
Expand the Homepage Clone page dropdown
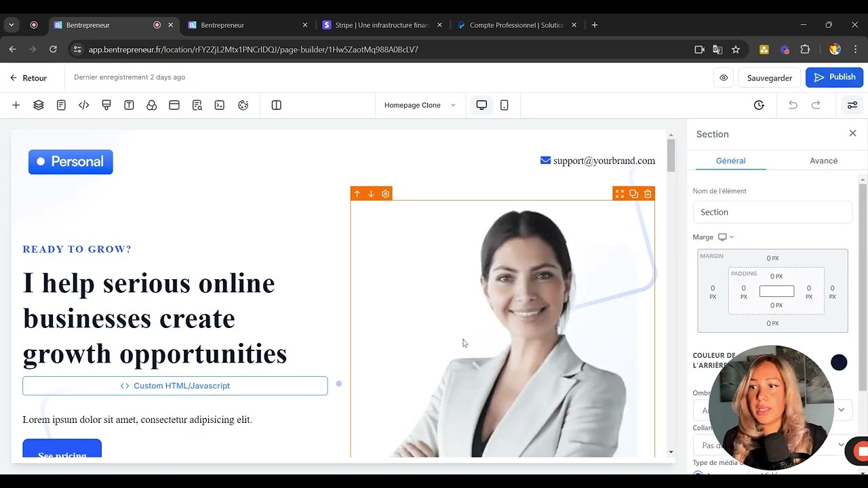point(420,105)
